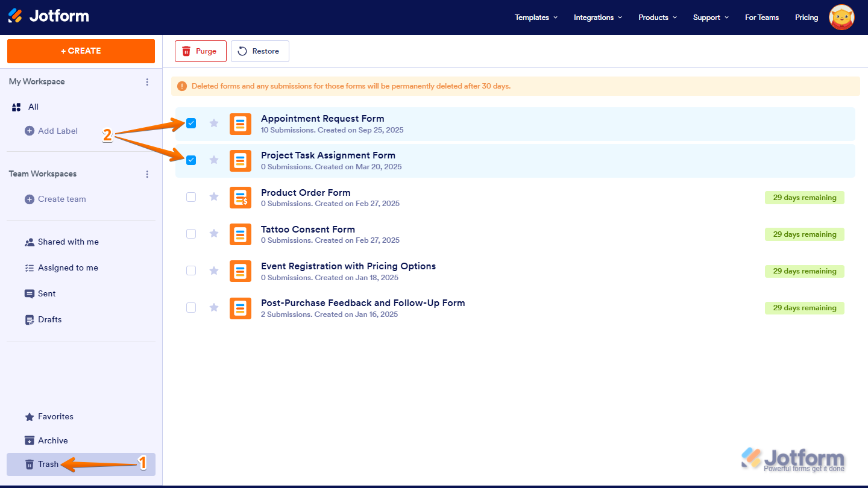This screenshot has height=488, width=868.
Task: Click the Add Label plus icon
Action: click(28, 130)
